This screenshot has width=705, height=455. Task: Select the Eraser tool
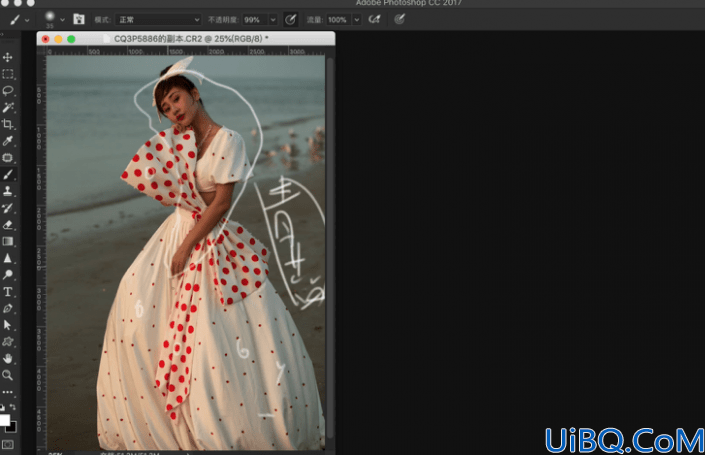click(8, 224)
